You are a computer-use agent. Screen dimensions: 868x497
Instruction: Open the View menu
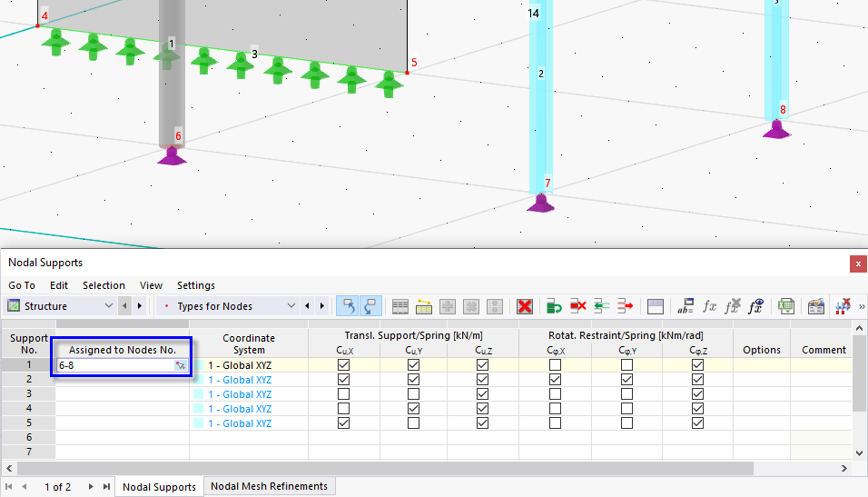point(151,285)
